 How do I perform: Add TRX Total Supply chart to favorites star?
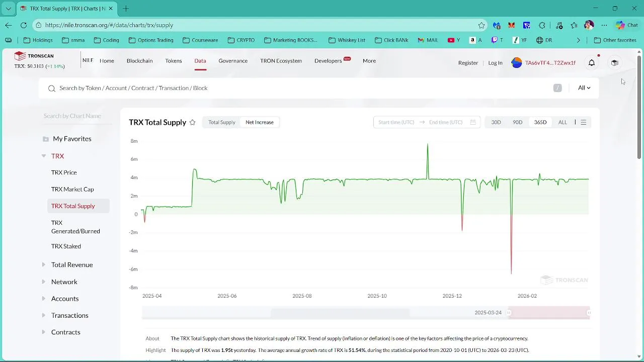click(x=192, y=122)
